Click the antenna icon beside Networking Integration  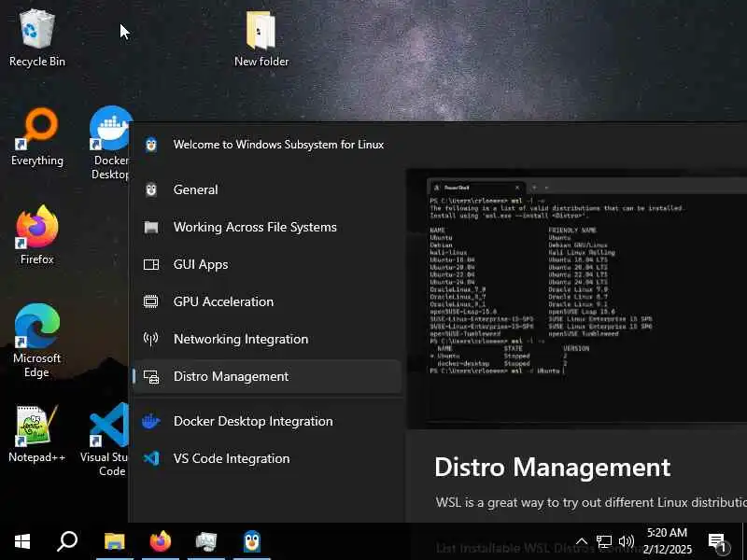[151, 339]
